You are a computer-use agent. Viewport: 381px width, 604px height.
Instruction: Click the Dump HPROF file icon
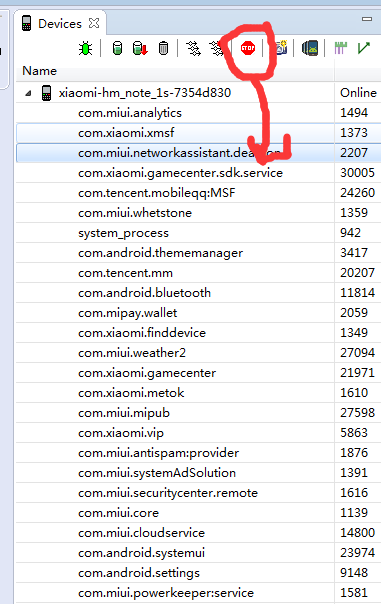pyautogui.click(x=140, y=49)
